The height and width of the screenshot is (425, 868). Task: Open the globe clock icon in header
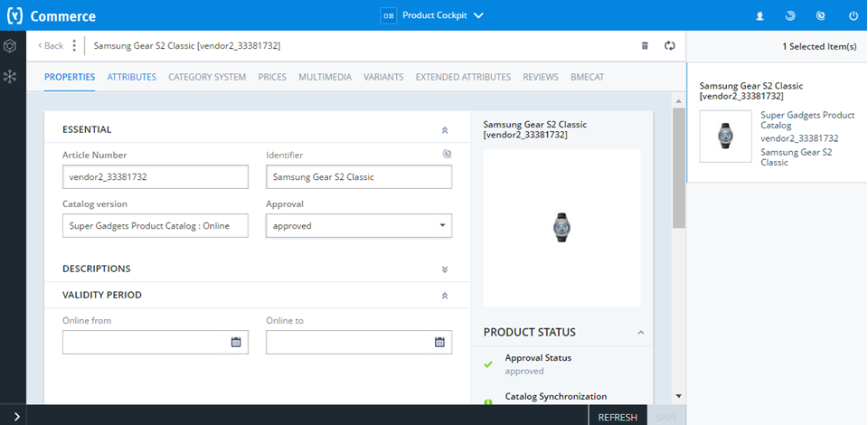click(x=821, y=16)
